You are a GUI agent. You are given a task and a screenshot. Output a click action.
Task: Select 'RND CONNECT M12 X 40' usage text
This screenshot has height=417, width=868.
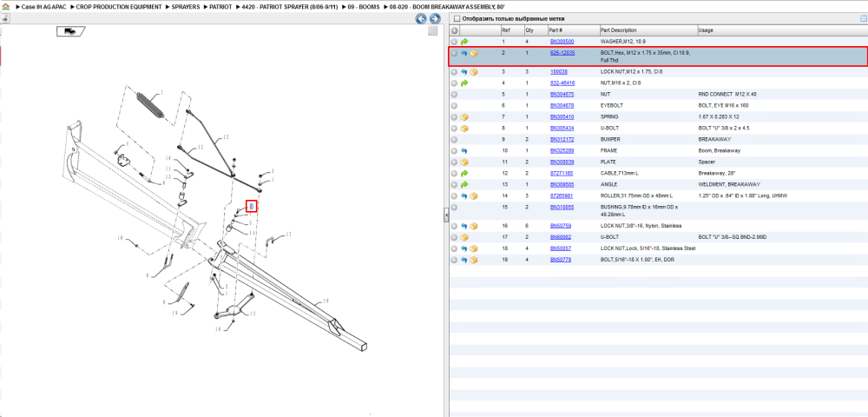727,94
